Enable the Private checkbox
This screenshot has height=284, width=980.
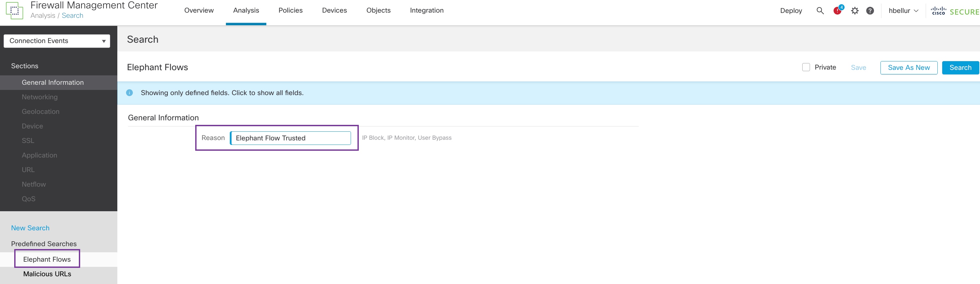(806, 67)
